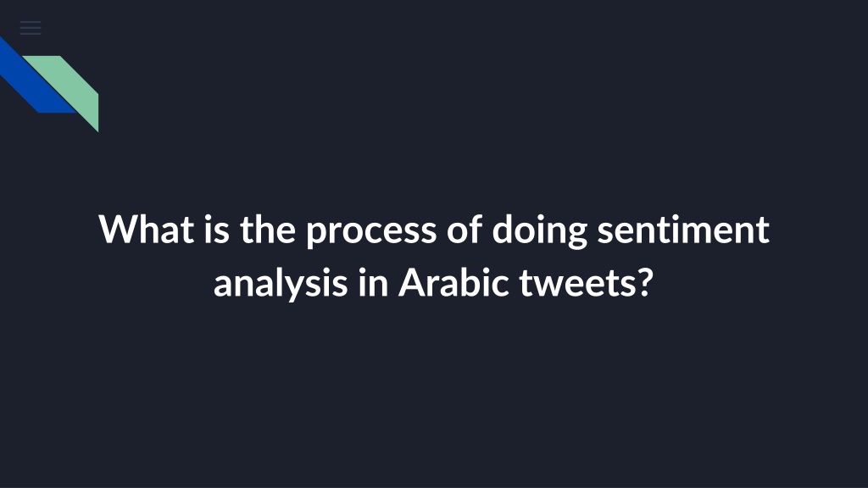Click the word "is" in the title
The image size is (868, 488).
[x=216, y=229]
